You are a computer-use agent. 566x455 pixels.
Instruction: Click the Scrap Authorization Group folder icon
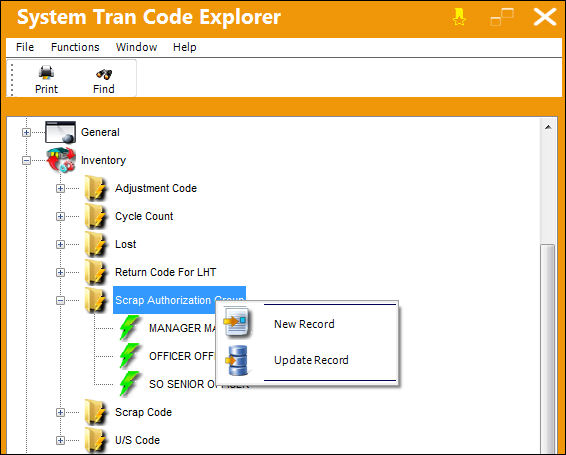tap(95, 300)
